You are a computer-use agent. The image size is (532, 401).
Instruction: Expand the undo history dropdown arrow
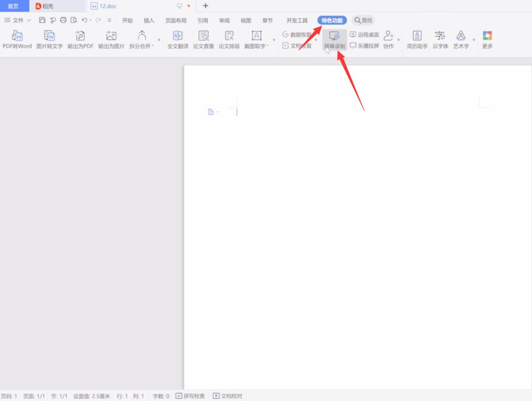(91, 21)
